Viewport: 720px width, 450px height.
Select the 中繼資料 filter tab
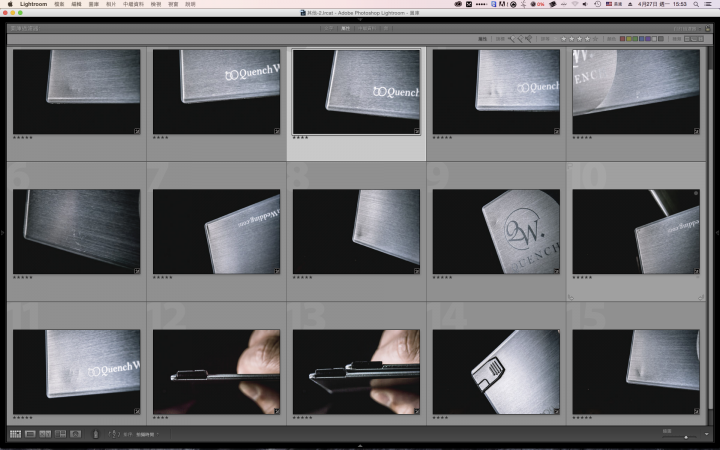tap(367, 28)
